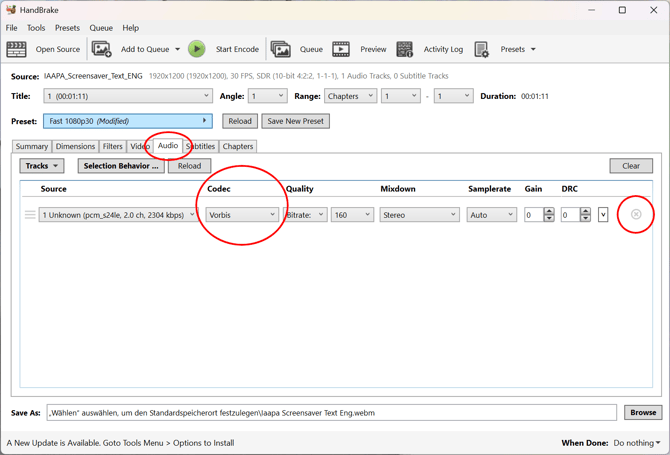The image size is (670, 455).
Task: Decrease the Gain value with down arrow
Action: pos(549,218)
